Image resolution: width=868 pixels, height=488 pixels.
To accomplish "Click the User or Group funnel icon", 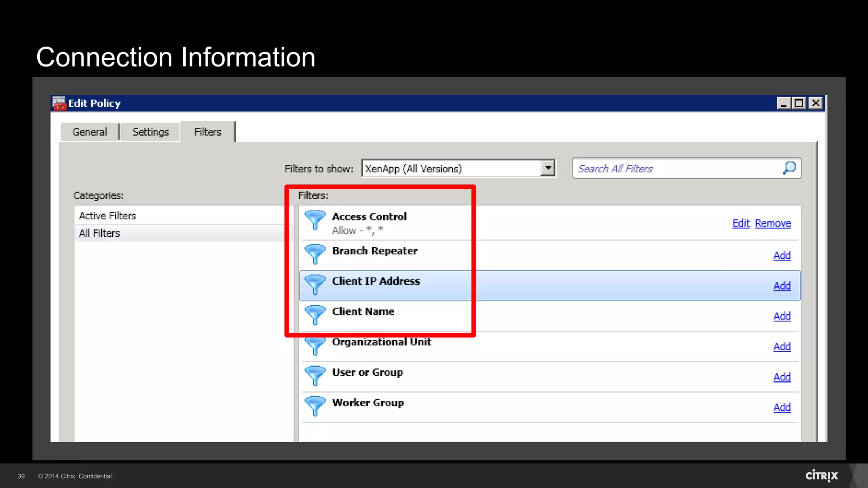I will tap(315, 376).
